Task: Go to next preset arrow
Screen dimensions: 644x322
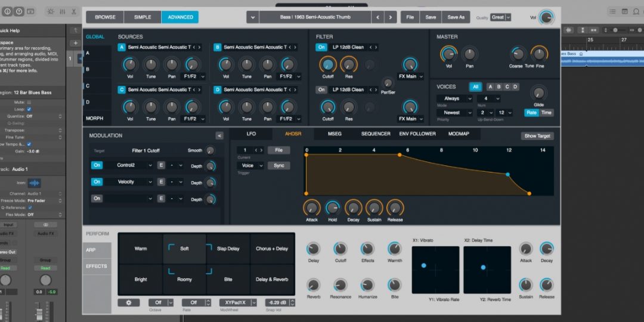Action: (391, 17)
